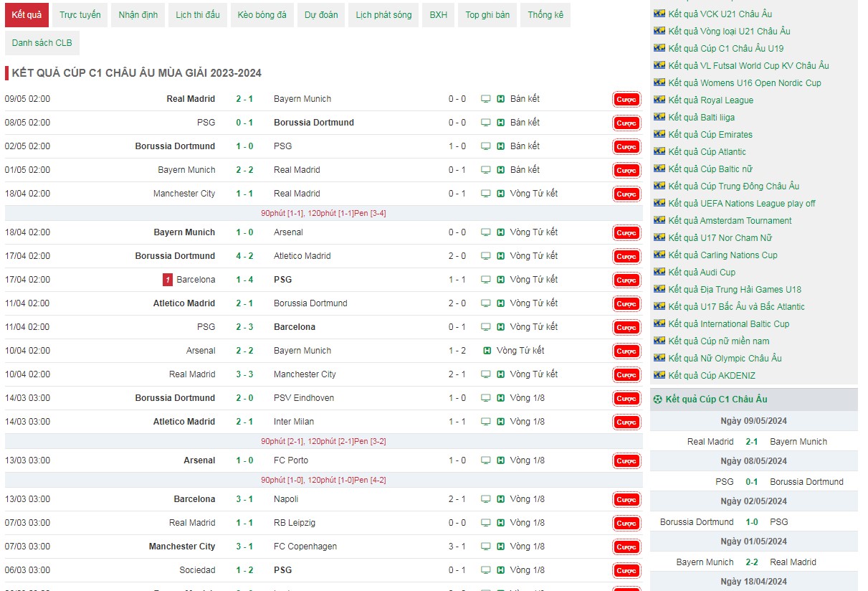Switch to Trực tuyến tab
The image size is (868, 591).
80,15
